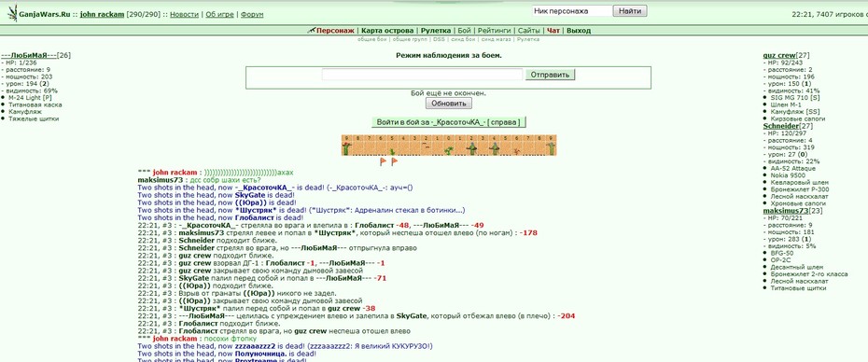Open Чат from the main menu
This screenshot has height=362, width=868.
(553, 31)
